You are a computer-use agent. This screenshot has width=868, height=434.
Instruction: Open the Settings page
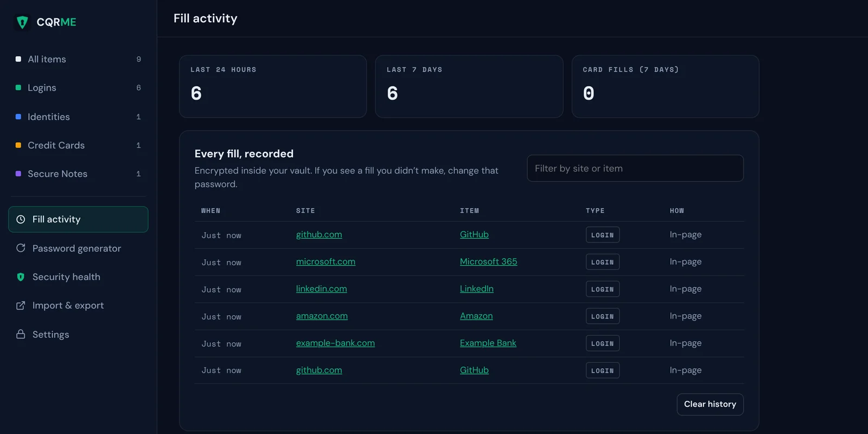tap(78, 334)
